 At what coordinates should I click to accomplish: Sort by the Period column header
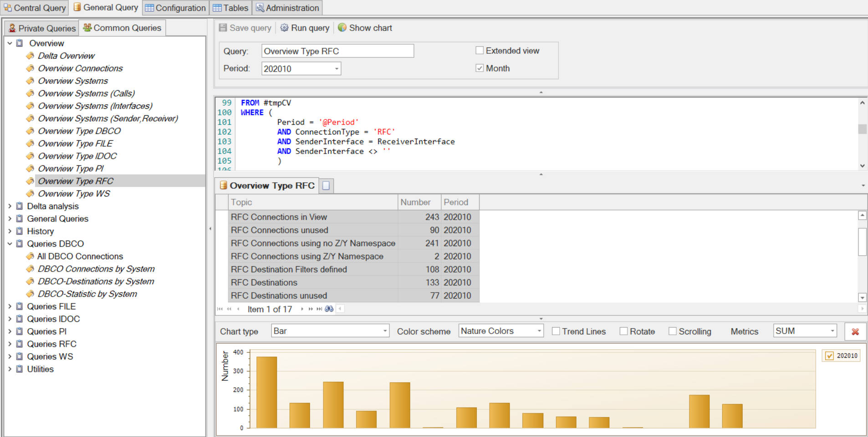click(460, 202)
